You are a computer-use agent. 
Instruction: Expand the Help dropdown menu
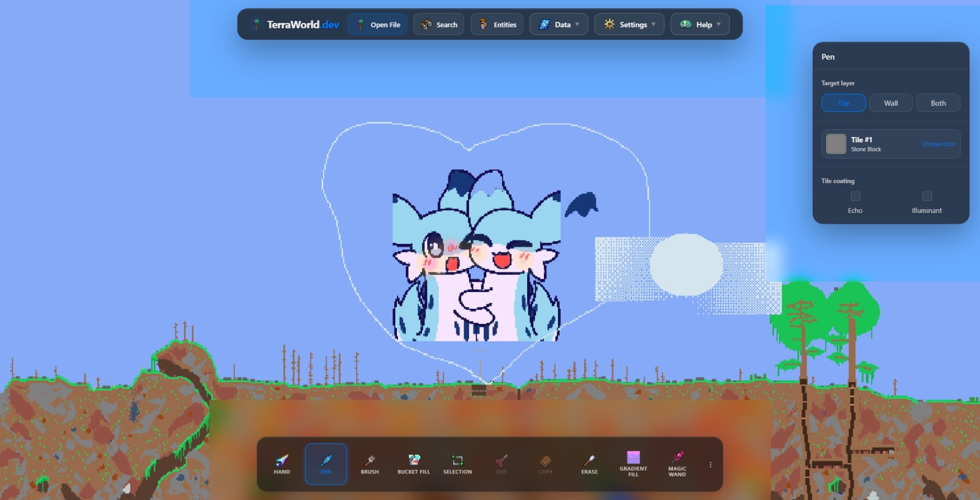click(x=700, y=25)
